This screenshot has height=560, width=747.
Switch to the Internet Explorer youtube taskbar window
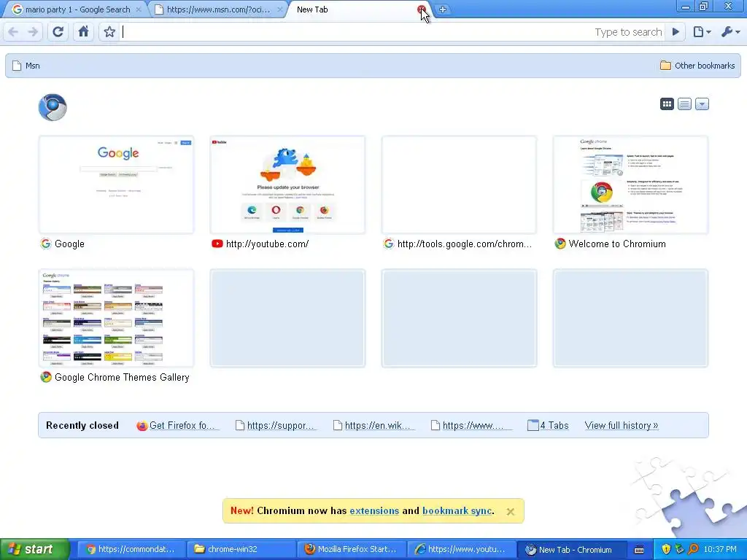pos(460,549)
